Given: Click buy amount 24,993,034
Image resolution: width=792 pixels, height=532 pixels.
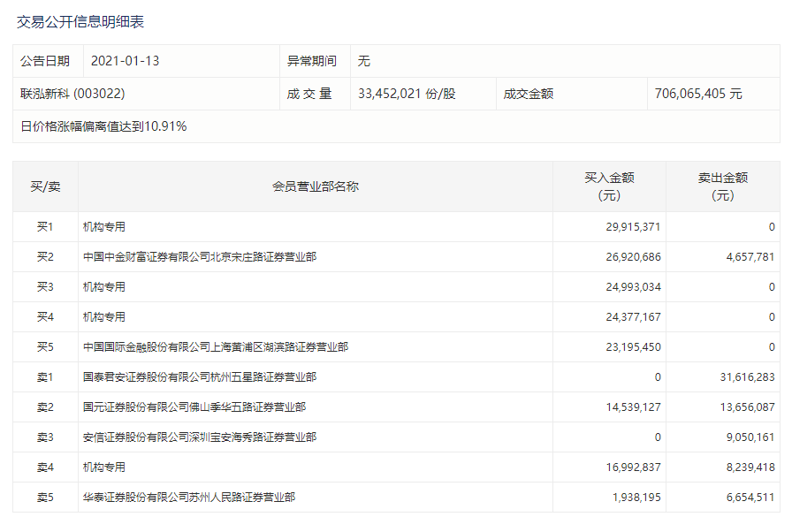Looking at the screenshot, I should [634, 287].
